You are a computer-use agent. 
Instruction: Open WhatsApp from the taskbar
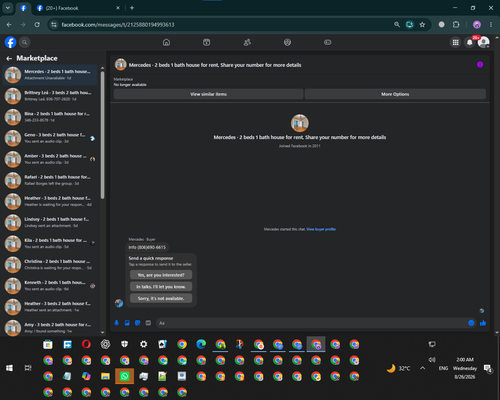[x=124, y=376]
